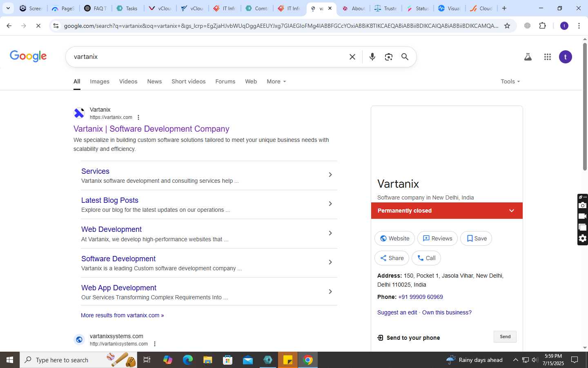The image size is (588, 368).
Task: Open the Mail app in the taskbar
Action: click(248, 360)
